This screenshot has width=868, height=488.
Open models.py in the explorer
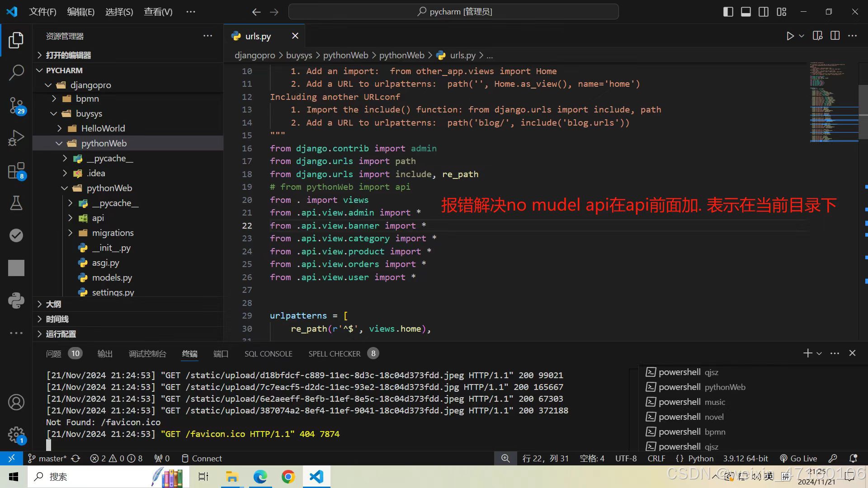pos(112,277)
